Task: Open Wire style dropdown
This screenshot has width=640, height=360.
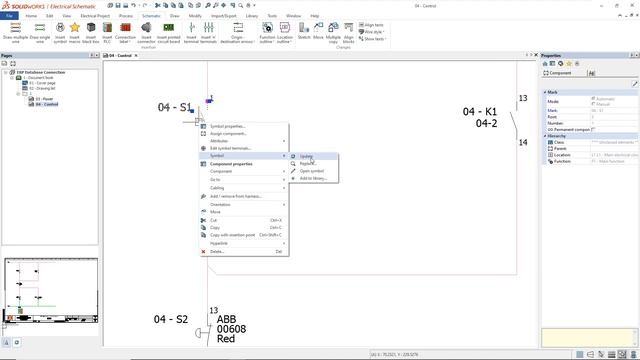Action: (371, 32)
